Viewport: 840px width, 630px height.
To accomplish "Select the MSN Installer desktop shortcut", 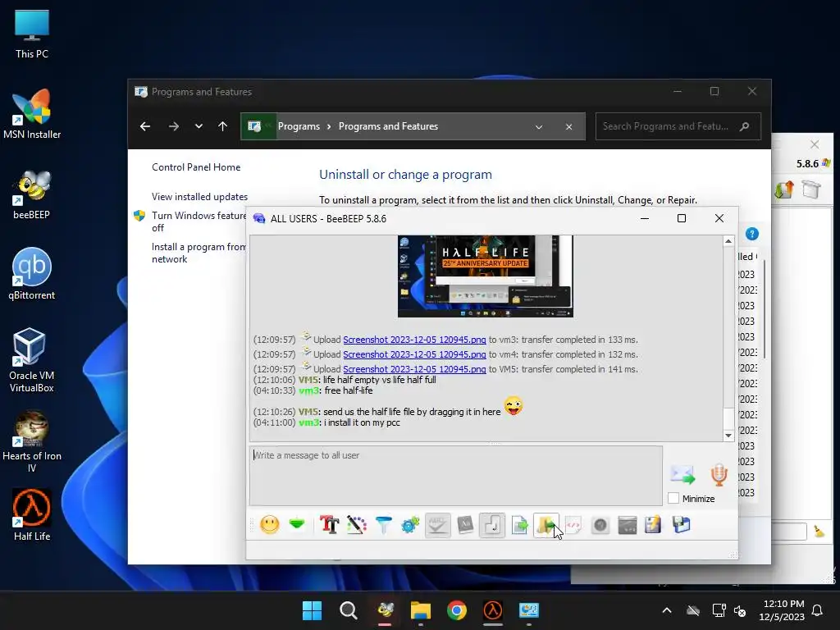I will [x=32, y=114].
